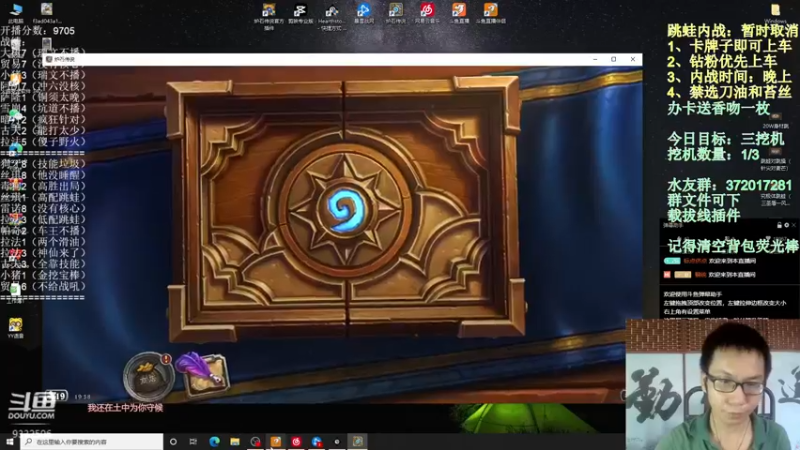Open danmu helper settings gear
The image size is (800, 450).
pyautogui.click(x=786, y=225)
